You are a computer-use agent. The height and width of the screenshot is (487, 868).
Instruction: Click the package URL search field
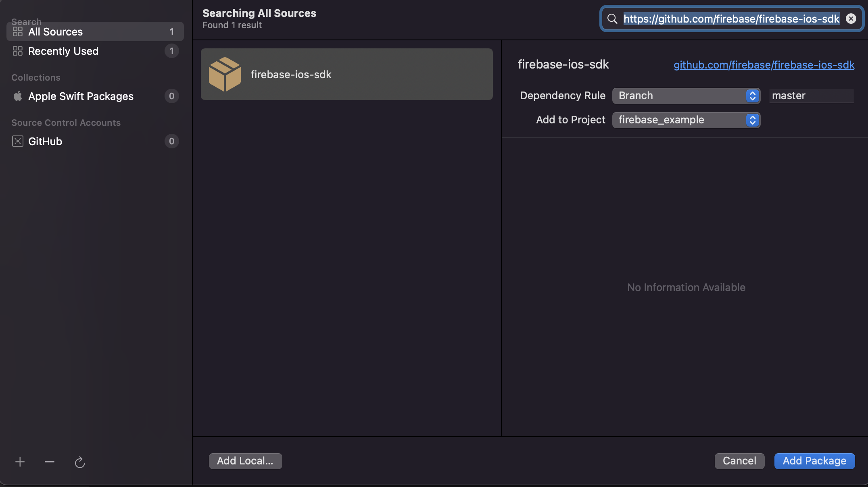click(731, 19)
